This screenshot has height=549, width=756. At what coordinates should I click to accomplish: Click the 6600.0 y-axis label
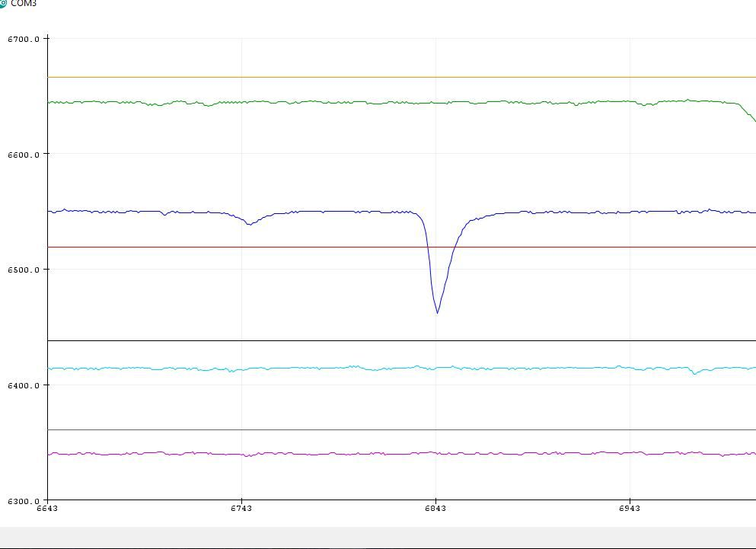pyautogui.click(x=24, y=155)
